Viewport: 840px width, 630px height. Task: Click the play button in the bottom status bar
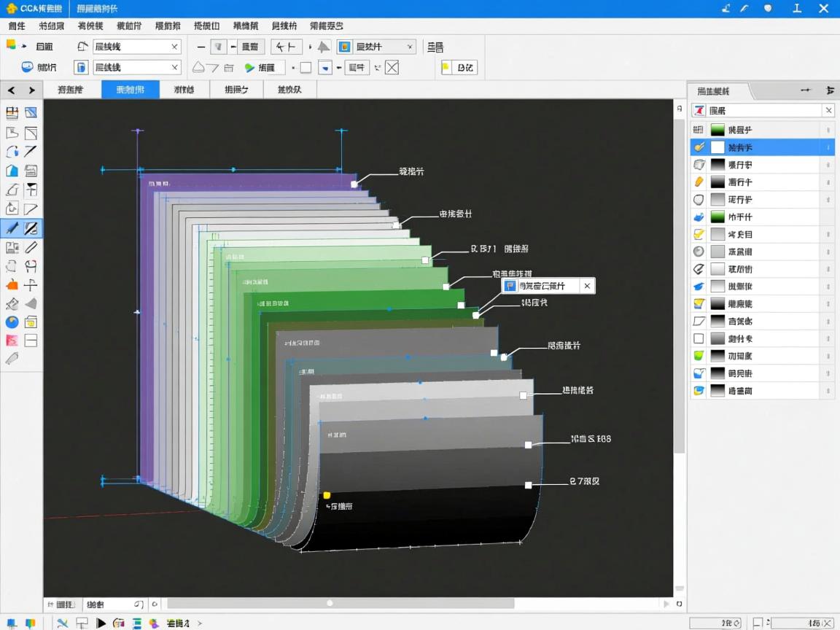101,623
